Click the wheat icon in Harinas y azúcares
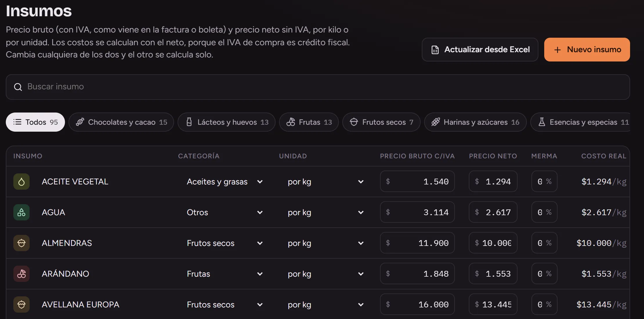The height and width of the screenshot is (319, 644). point(435,122)
